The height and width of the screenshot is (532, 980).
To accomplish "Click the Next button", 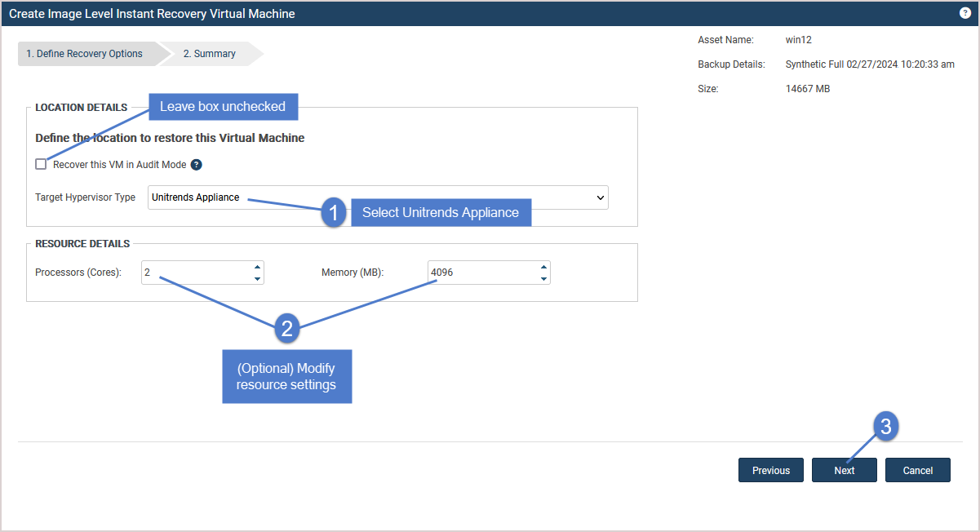I will point(845,470).
